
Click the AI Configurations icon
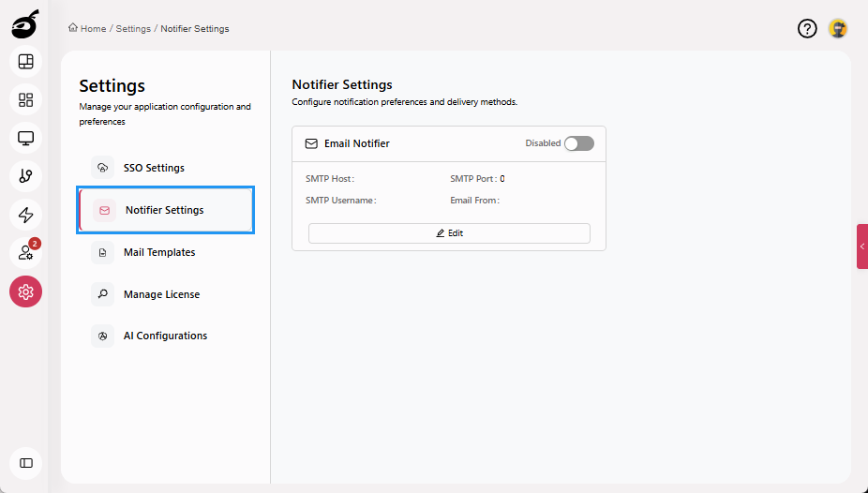pyautogui.click(x=102, y=336)
